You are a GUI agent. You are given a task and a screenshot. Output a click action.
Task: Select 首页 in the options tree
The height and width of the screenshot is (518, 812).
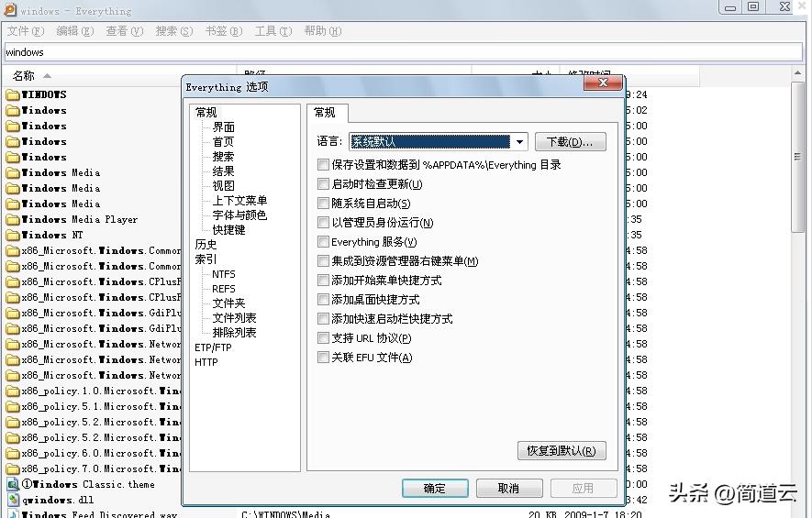[223, 142]
